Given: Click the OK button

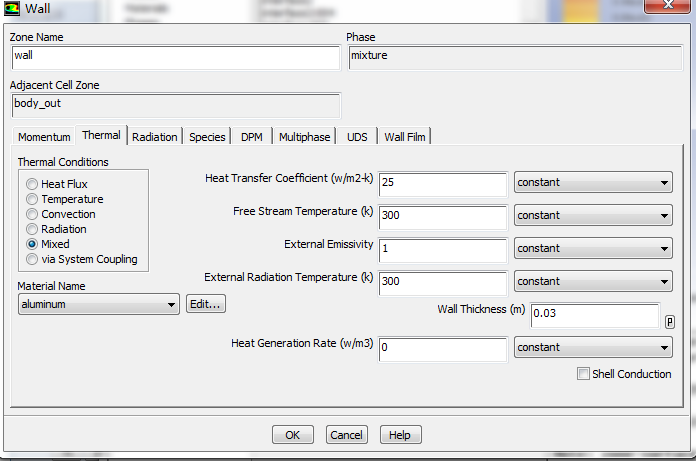Looking at the screenshot, I should point(293,435).
